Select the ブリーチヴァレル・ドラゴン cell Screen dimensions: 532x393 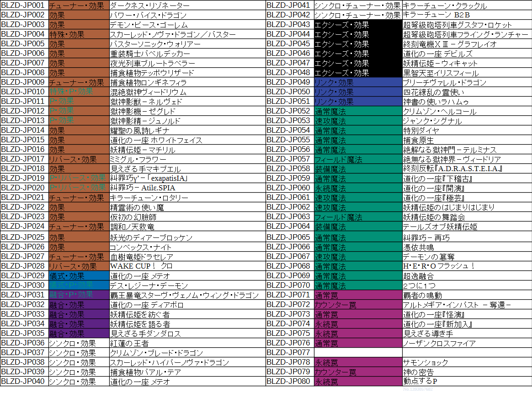466,82
